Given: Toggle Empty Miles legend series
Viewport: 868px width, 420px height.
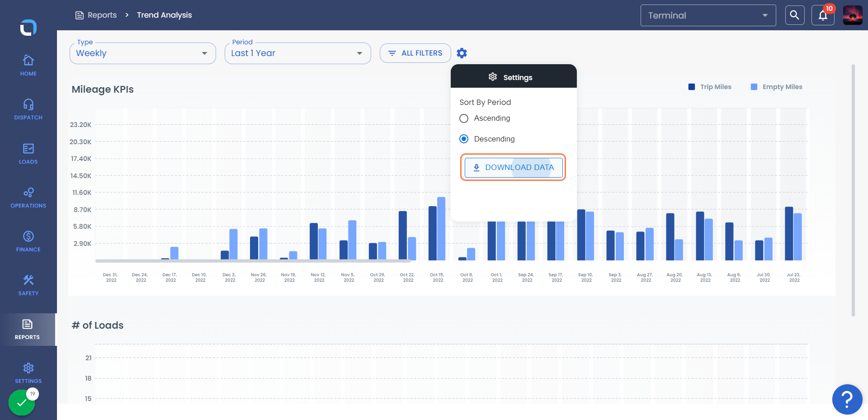Looking at the screenshot, I should 776,87.
